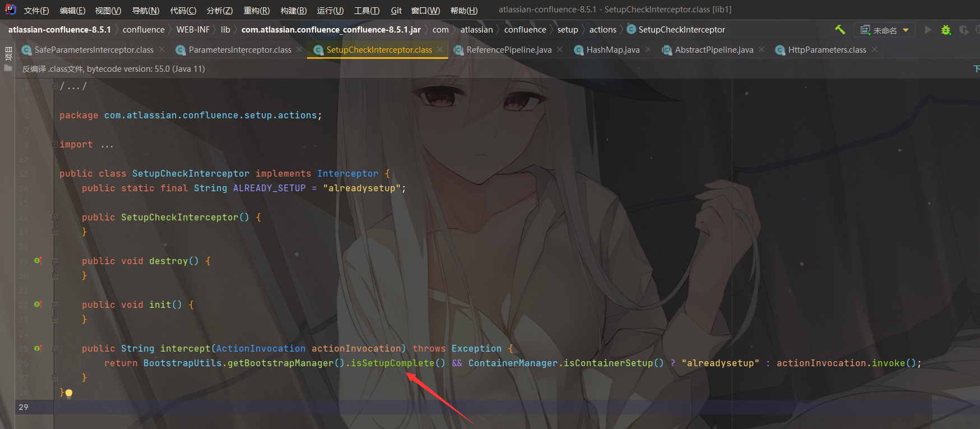Click the yellow intention lightbulb icon
980x429 pixels.
point(69,393)
